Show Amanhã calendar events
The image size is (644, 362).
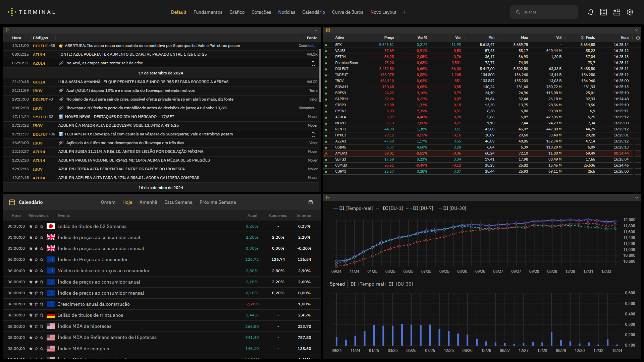point(148,202)
